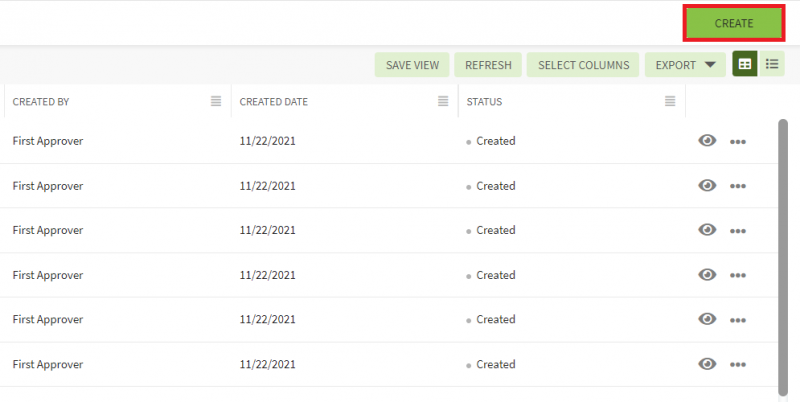Click the eye icon in first row
The image size is (800, 402).
(x=707, y=141)
